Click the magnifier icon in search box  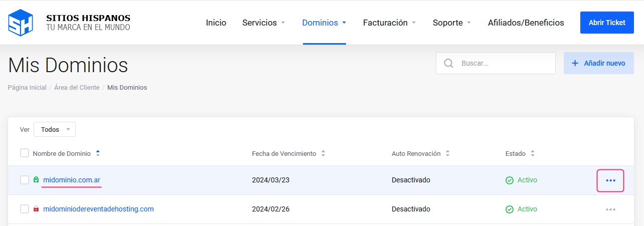point(449,64)
